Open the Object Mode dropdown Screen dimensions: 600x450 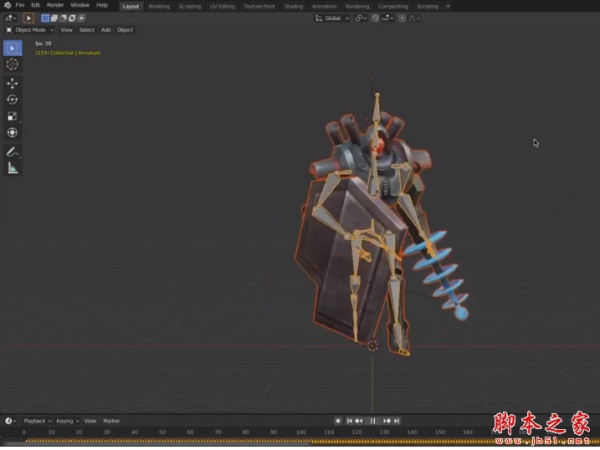pyautogui.click(x=30, y=30)
